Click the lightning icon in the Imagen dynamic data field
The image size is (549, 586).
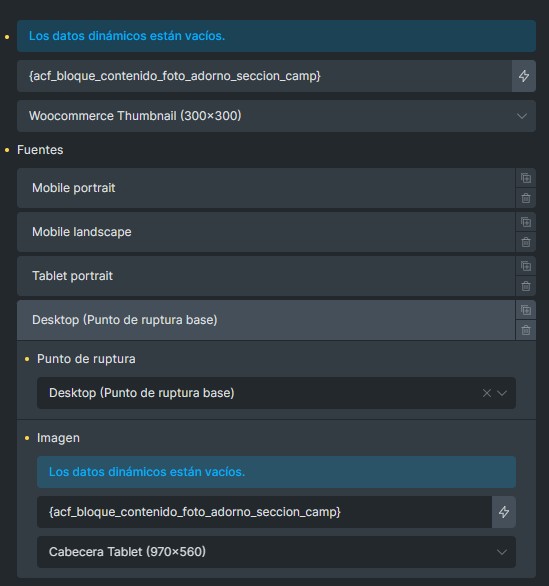504,512
